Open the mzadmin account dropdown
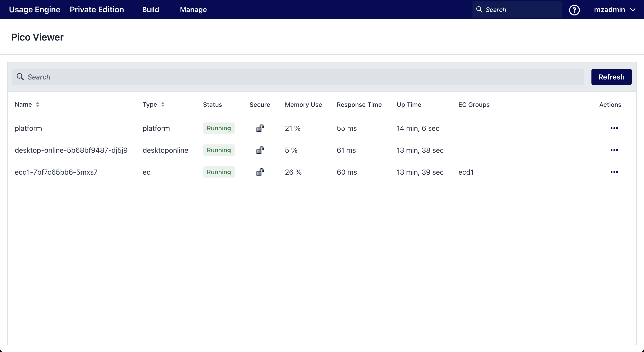This screenshot has width=644, height=352. (x=615, y=9)
